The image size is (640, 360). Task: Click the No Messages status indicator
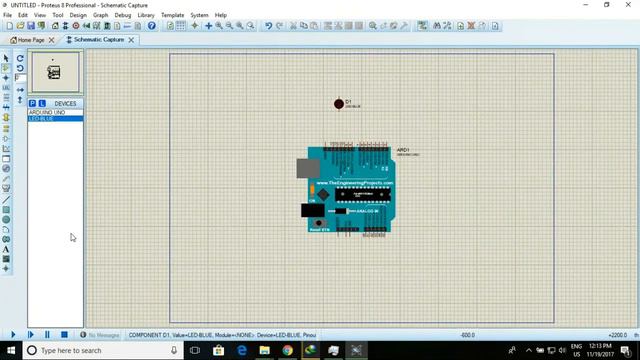click(x=100, y=335)
